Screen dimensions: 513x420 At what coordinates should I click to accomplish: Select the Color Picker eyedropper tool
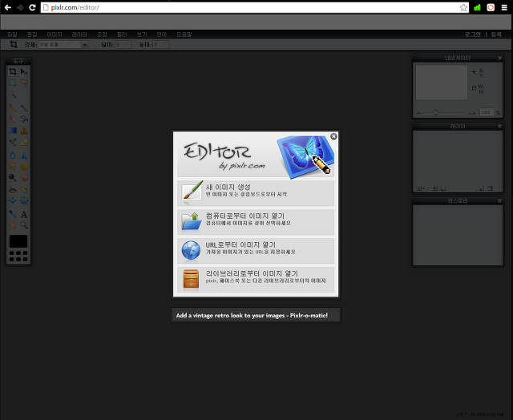13,214
